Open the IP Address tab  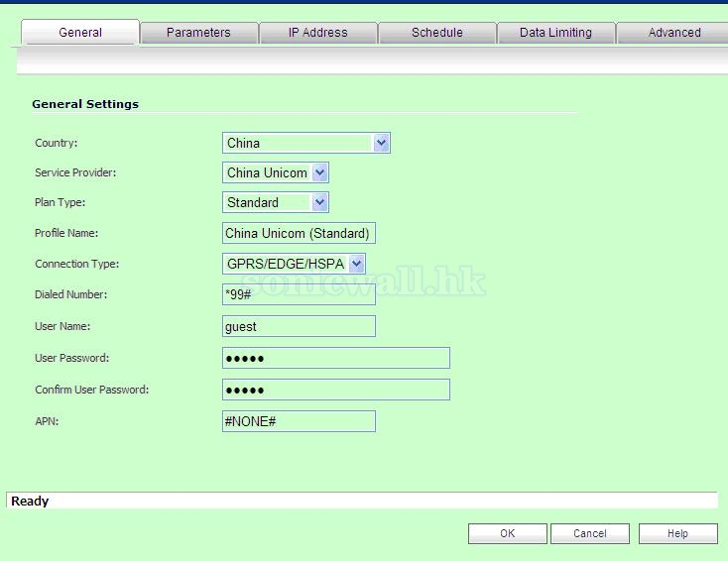318,33
